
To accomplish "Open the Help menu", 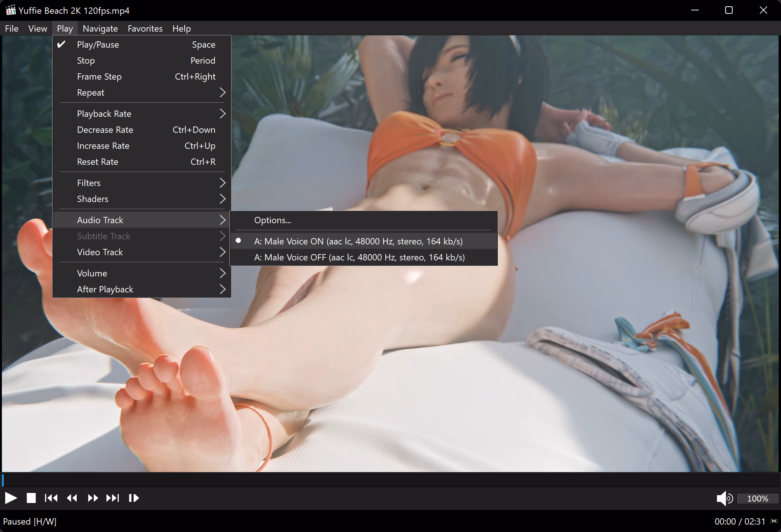I will click(181, 29).
